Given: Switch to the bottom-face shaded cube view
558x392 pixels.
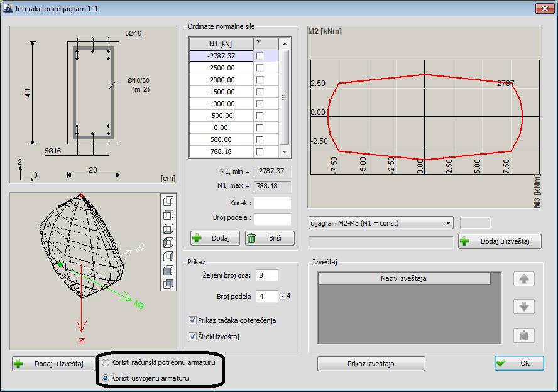Looking at the screenshot, I should [x=168, y=229].
